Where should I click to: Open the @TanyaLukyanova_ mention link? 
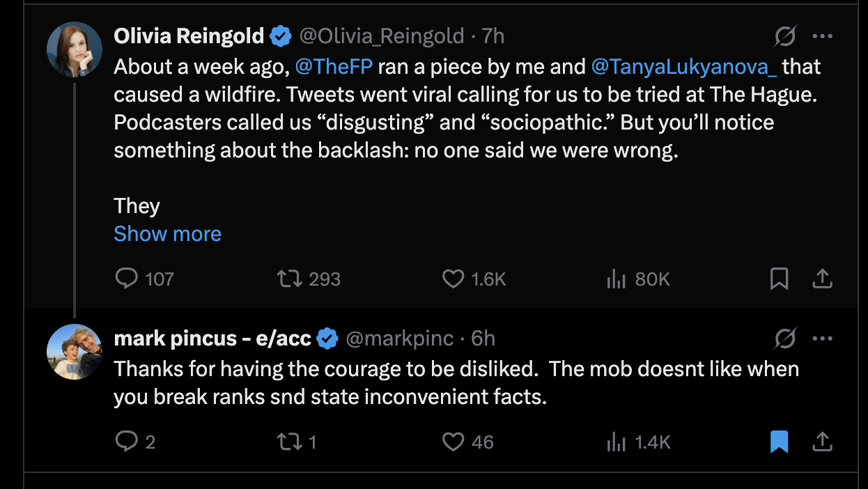[684, 67]
